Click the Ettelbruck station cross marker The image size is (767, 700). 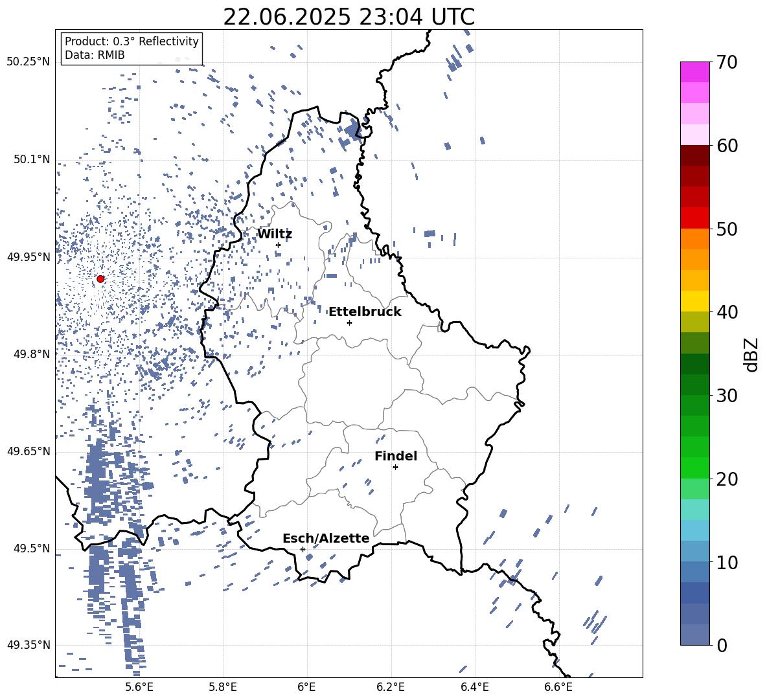click(349, 322)
